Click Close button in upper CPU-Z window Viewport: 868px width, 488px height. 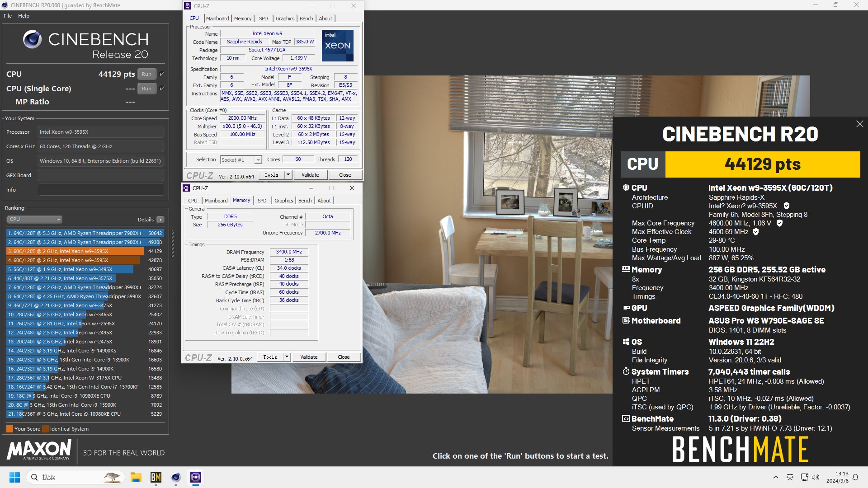click(x=345, y=175)
